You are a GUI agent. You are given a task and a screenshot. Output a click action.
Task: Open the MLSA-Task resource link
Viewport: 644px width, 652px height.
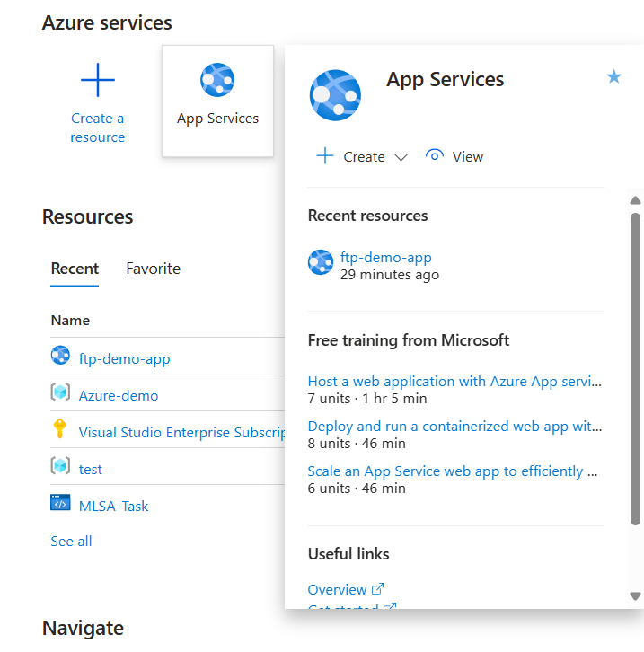(x=113, y=506)
